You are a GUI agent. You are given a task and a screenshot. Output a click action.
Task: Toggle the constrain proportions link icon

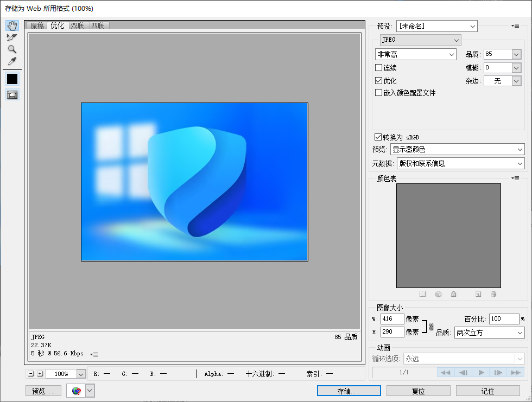(431, 327)
